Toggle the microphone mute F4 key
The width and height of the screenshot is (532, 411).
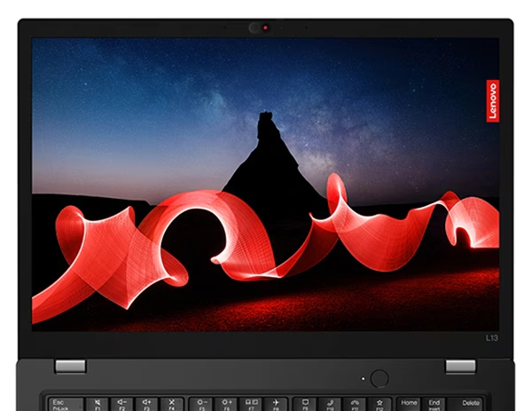pos(172,404)
